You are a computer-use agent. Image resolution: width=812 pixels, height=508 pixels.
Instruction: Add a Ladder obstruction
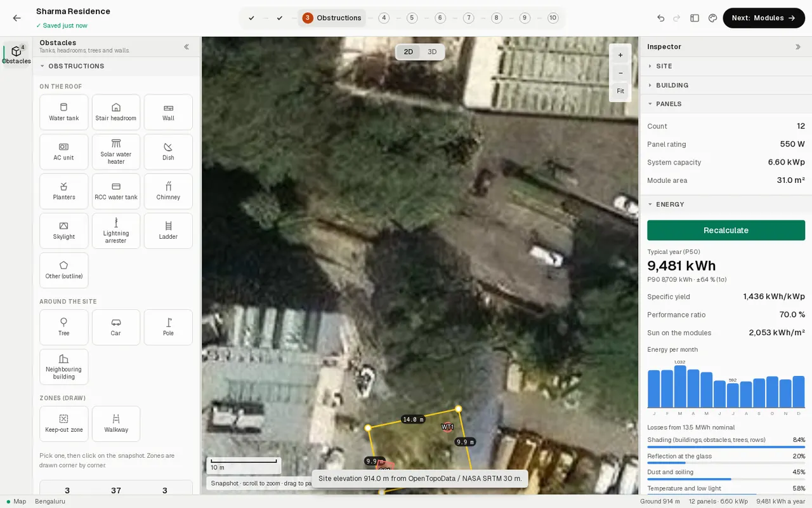click(168, 231)
